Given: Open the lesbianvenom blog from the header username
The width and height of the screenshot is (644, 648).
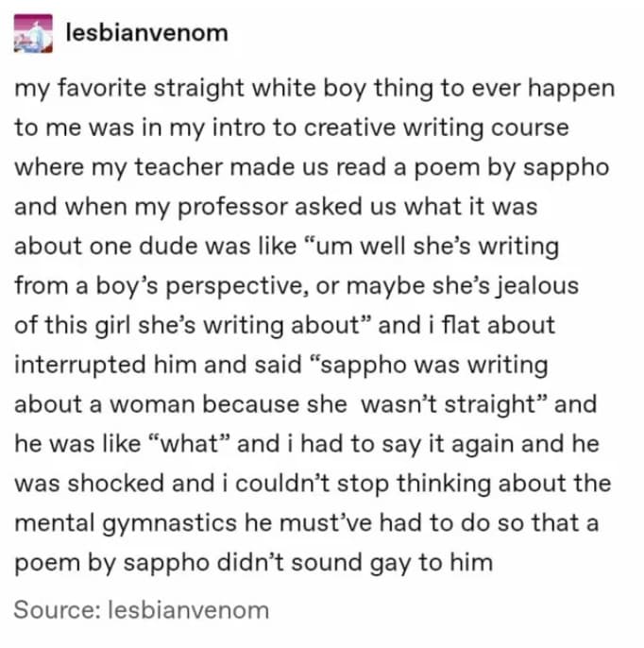Looking at the screenshot, I should tap(147, 33).
